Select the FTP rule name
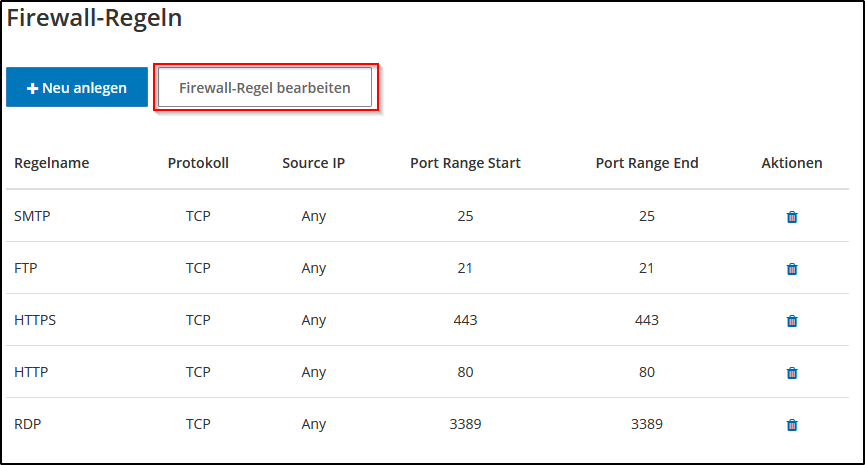 click(x=27, y=268)
